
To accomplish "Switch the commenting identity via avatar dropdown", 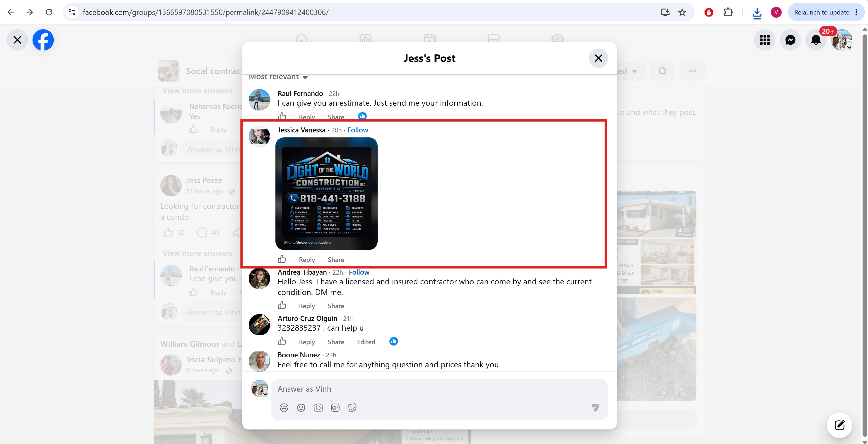I will click(x=260, y=388).
